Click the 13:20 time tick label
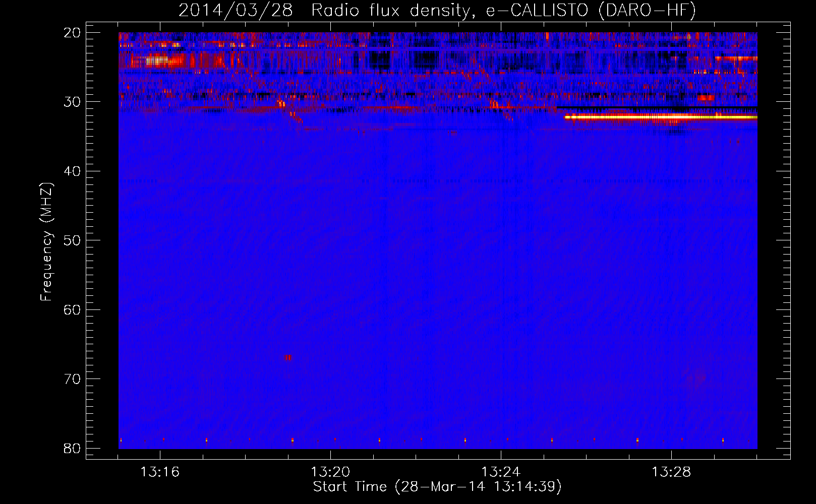Screen dimensions: 816x504 pyautogui.click(x=331, y=472)
